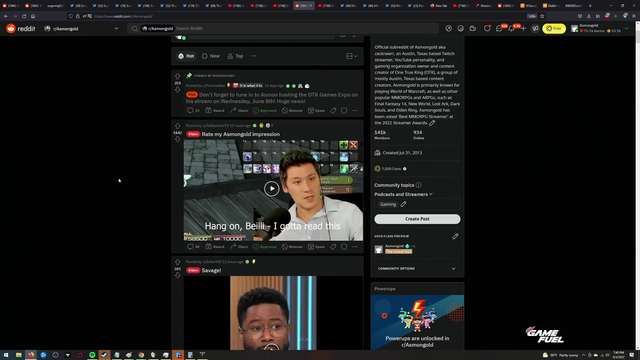Image resolution: width=640 pixels, height=360 pixels.
Task: Open the chat icon in header
Action: click(x=499, y=29)
